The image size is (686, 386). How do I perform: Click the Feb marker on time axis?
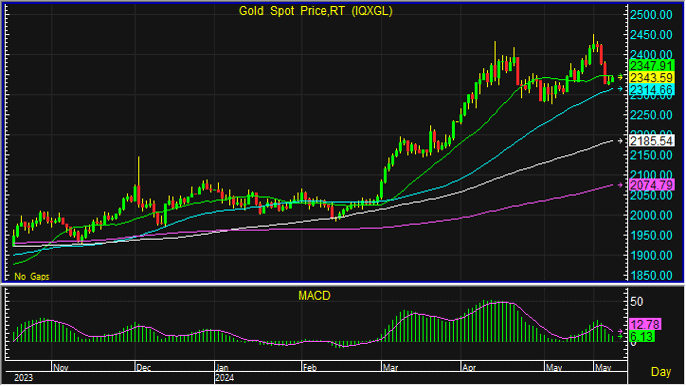point(309,368)
